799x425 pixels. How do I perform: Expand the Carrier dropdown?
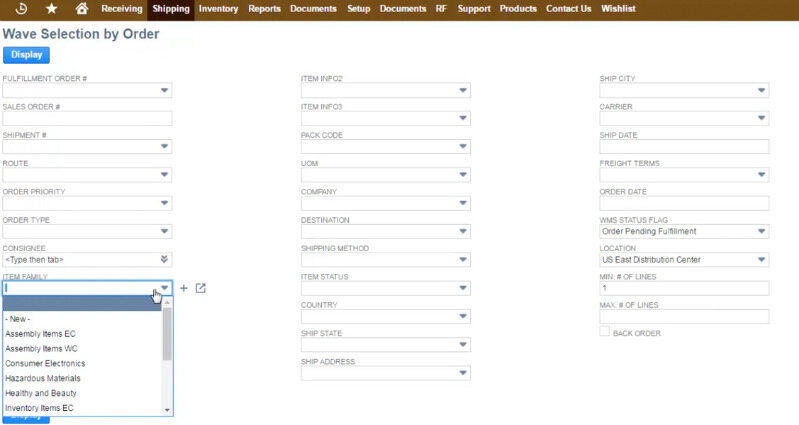[x=762, y=119]
